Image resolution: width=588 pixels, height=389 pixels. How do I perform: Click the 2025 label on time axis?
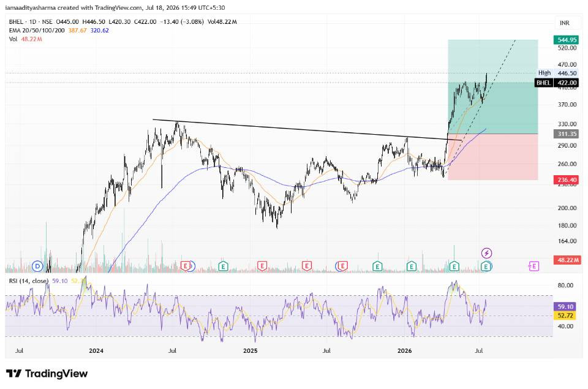[250, 351]
